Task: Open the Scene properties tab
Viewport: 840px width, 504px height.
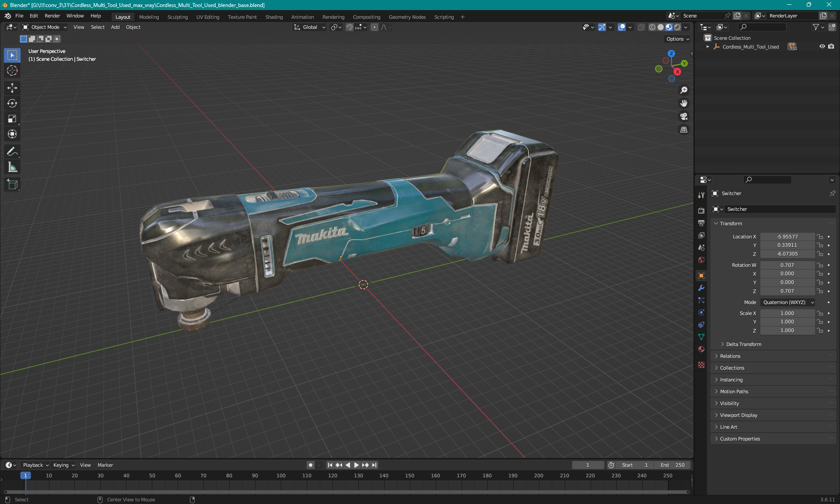Action: click(701, 248)
